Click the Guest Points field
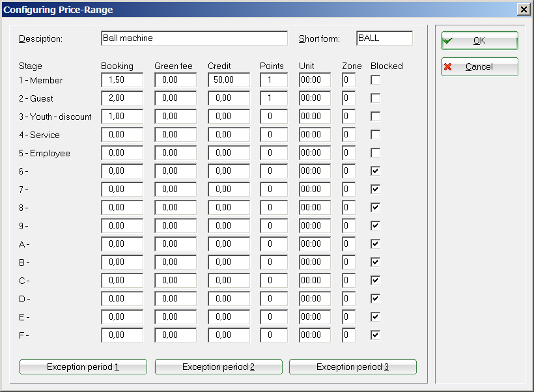This screenshot has width=534, height=392. (274, 98)
